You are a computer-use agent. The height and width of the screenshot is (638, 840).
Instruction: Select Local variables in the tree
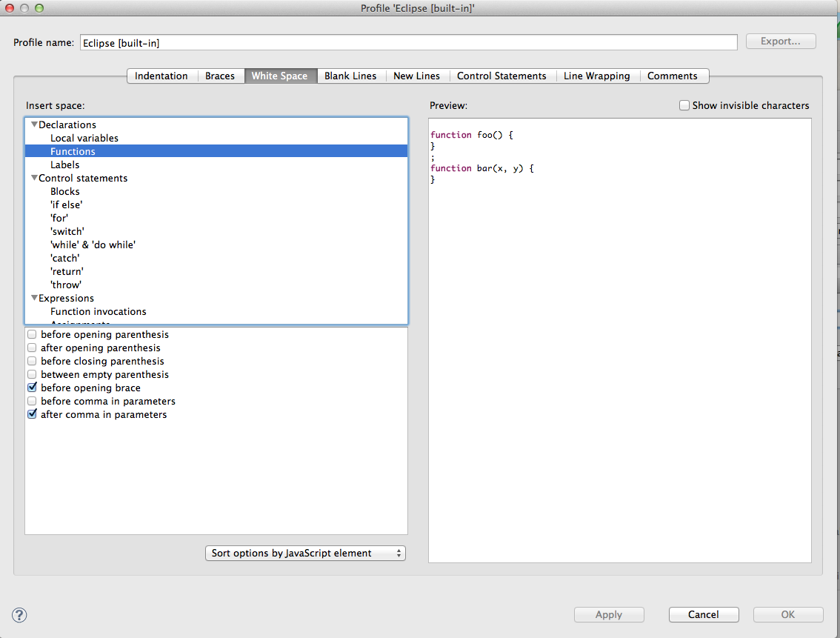(x=84, y=139)
